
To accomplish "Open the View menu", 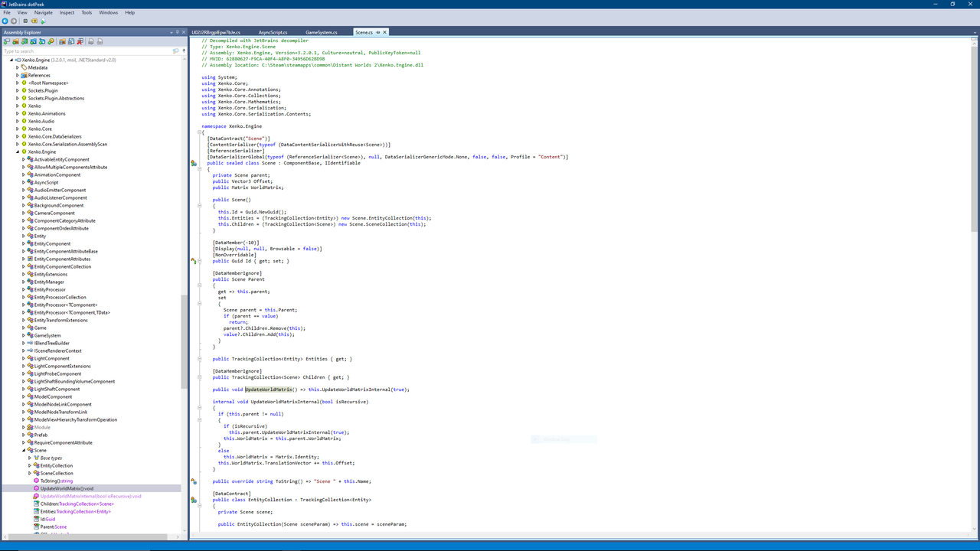I will tap(22, 12).
